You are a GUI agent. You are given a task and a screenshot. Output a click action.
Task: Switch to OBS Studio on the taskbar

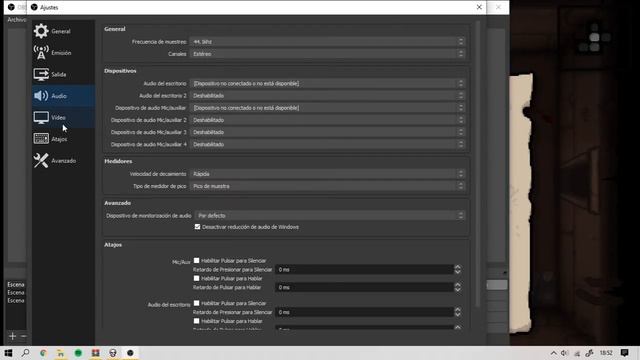(130, 353)
